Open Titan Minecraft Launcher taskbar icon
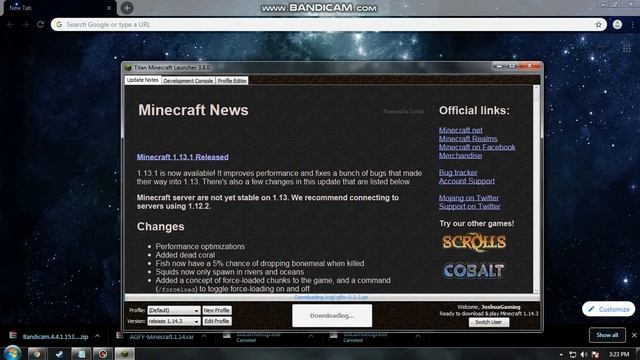 [x=124, y=354]
